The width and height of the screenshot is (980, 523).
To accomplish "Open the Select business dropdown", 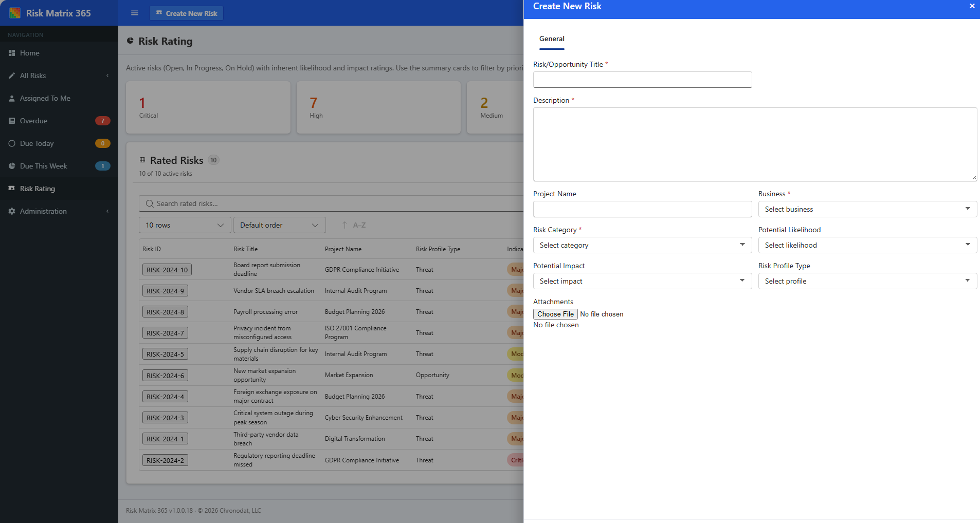I will 867,209.
